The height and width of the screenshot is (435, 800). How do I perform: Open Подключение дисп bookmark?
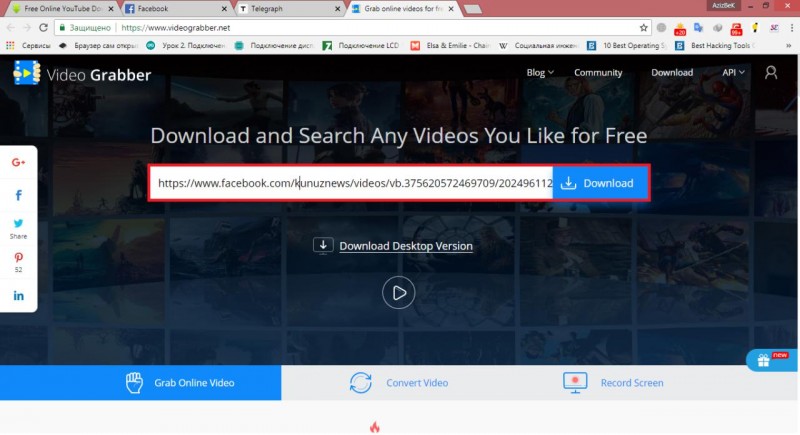(x=273, y=45)
